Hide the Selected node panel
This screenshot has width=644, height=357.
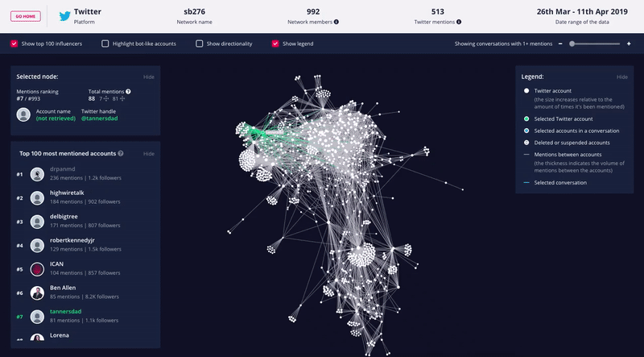click(x=149, y=77)
